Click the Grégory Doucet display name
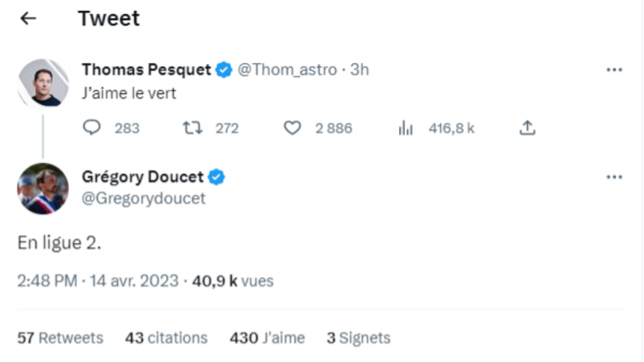Viewport: 644px width, 362px height. tap(143, 177)
